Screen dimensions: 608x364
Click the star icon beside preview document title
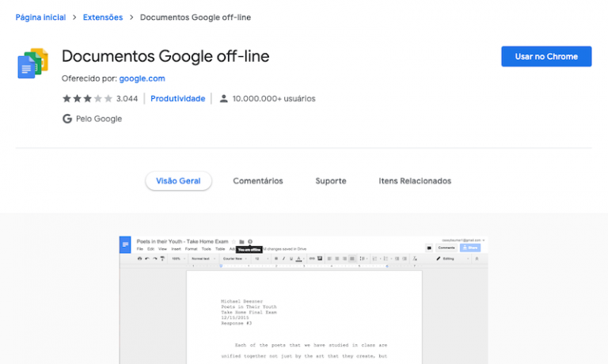click(x=234, y=241)
